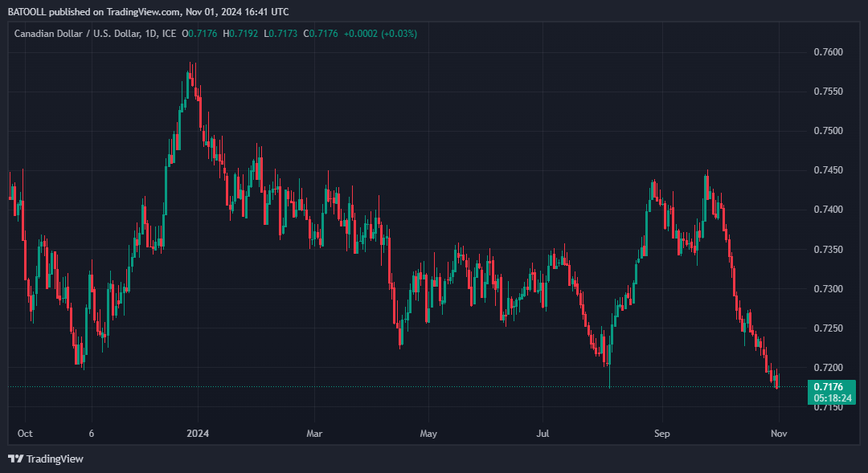Select the 2024 marker on time axis

(x=197, y=434)
